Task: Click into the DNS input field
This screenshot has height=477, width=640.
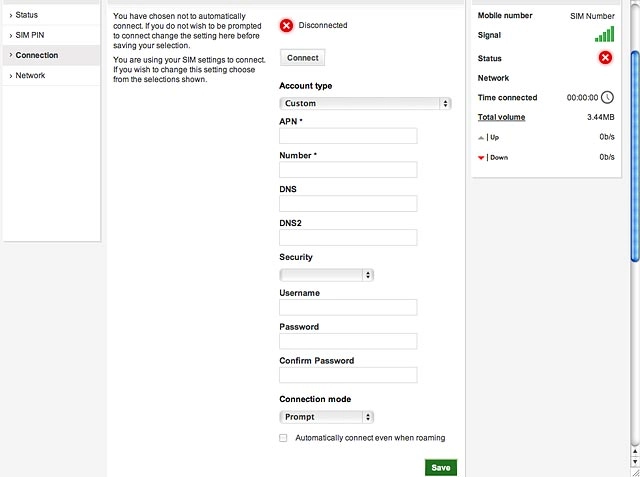Action: (x=348, y=204)
